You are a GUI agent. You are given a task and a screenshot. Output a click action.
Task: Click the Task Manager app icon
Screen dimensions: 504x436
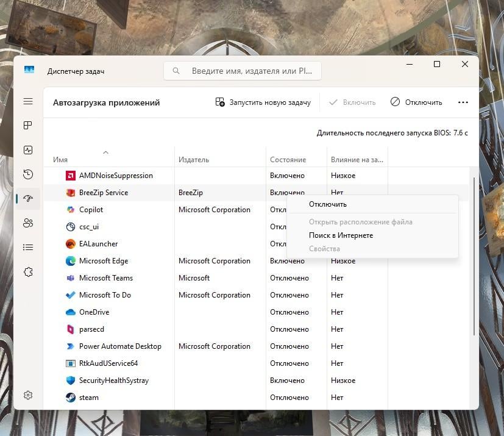click(x=29, y=70)
